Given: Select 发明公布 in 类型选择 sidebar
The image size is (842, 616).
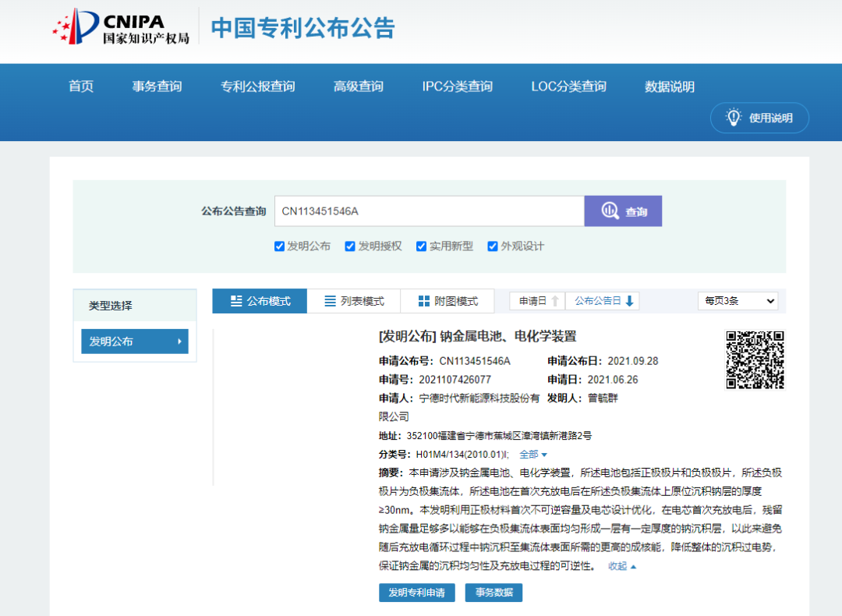Looking at the screenshot, I should [x=134, y=342].
